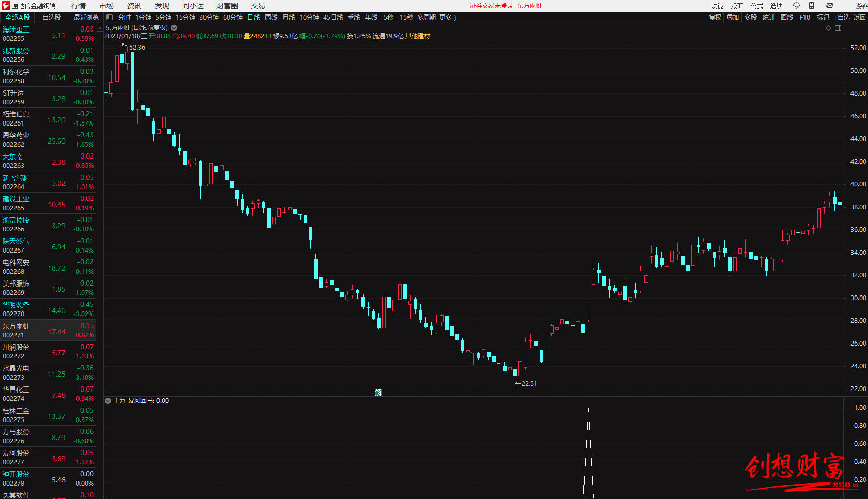Switch the chart to 15分钟 period
The image size is (868, 499).
click(x=185, y=18)
